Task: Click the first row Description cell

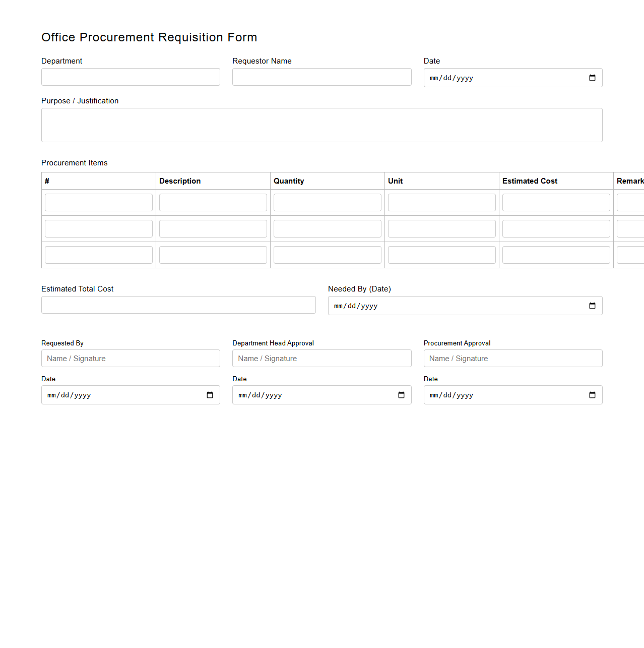Action: tap(213, 202)
